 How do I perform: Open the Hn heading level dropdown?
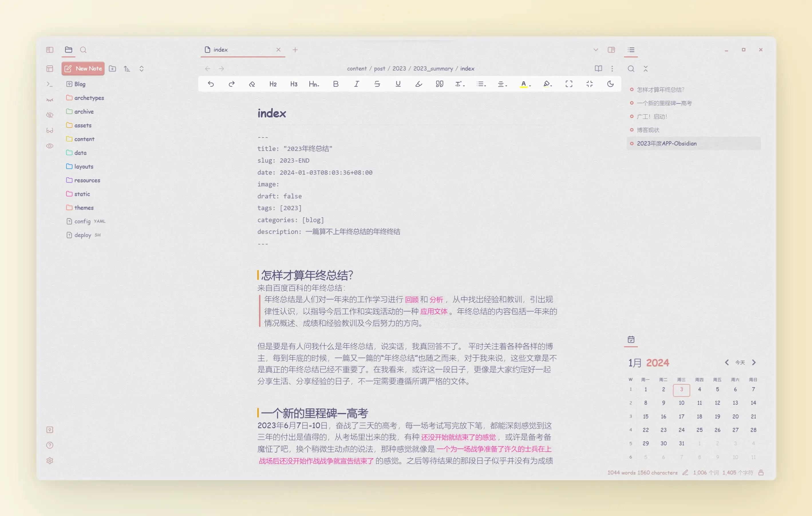(x=314, y=84)
